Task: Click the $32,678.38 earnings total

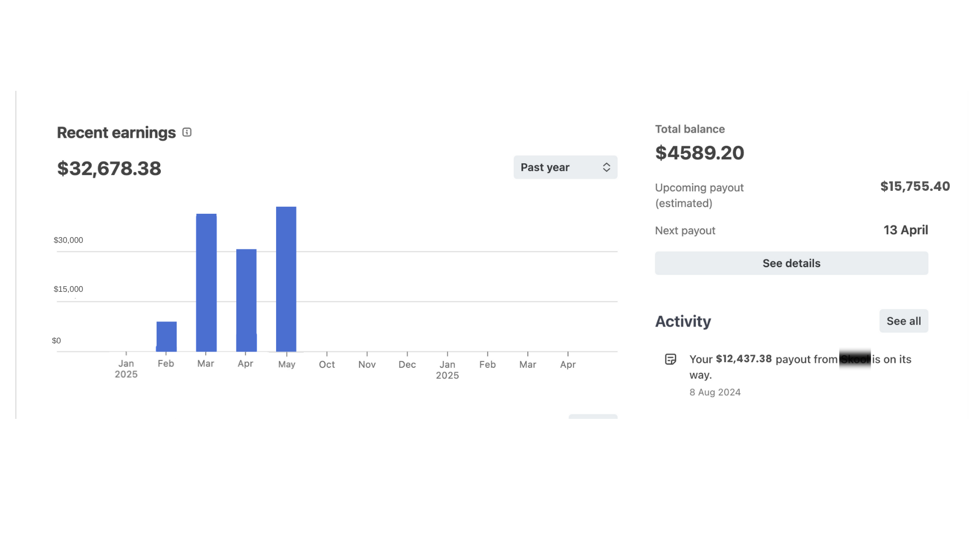Action: (109, 168)
